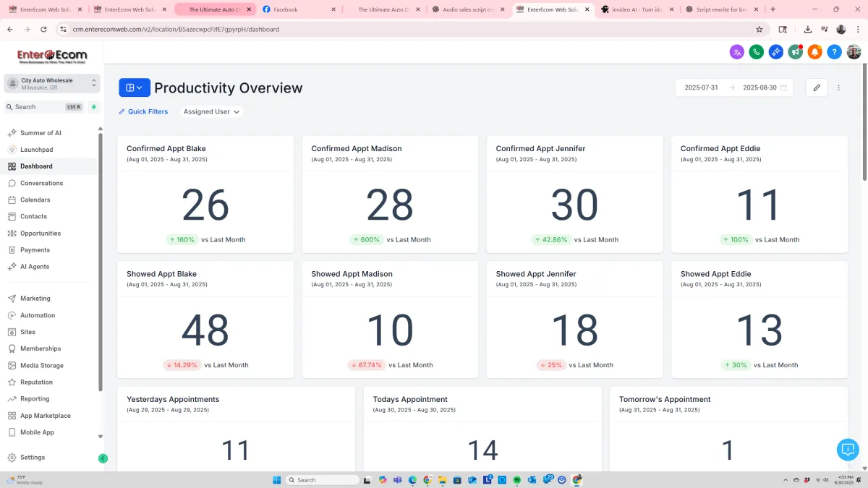Click the Todays Appointment card title
Image resolution: width=868 pixels, height=488 pixels.
coord(410,399)
